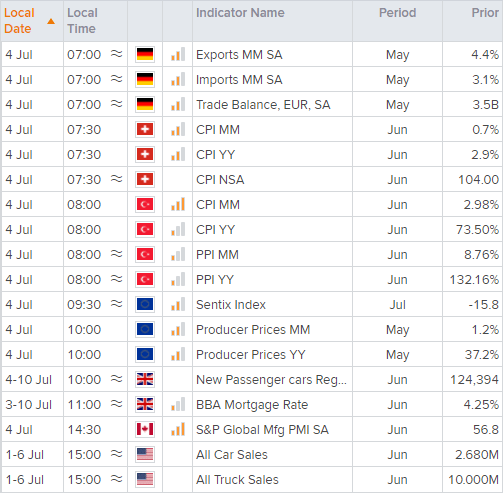Open the All Truck Sales indicator

point(237,480)
